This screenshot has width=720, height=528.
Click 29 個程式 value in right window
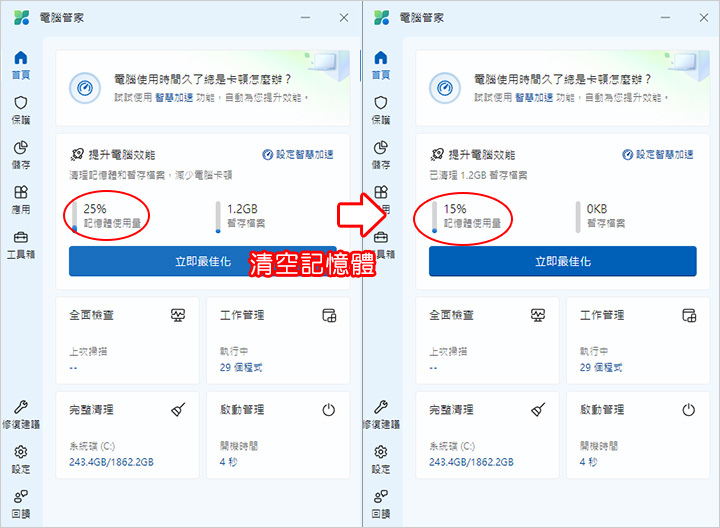(601, 367)
